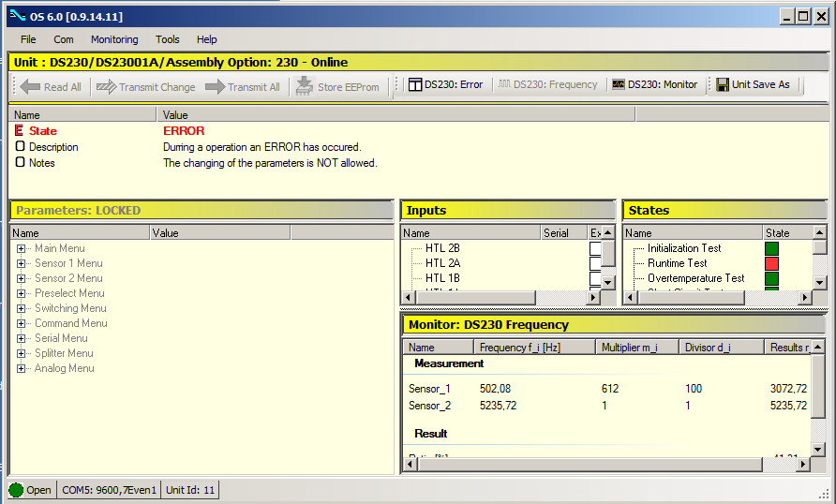Select the Sensor_1 measurement row

(429, 388)
